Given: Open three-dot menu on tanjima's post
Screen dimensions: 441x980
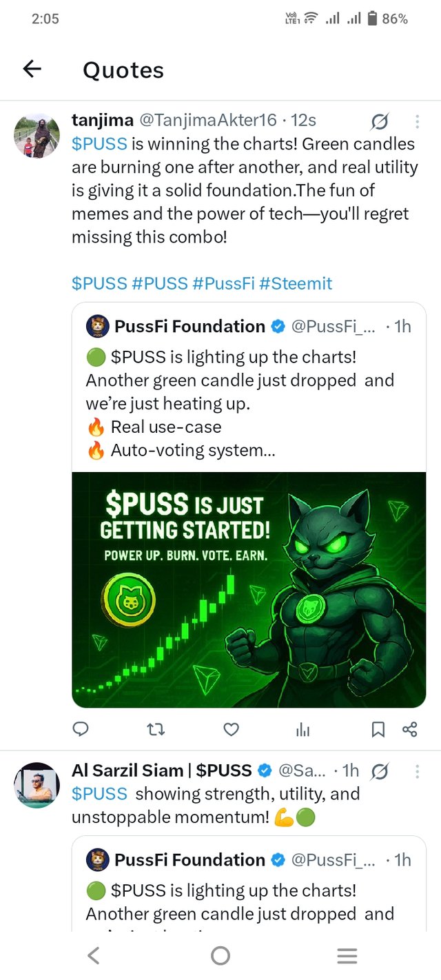Looking at the screenshot, I should pyautogui.click(x=417, y=122).
